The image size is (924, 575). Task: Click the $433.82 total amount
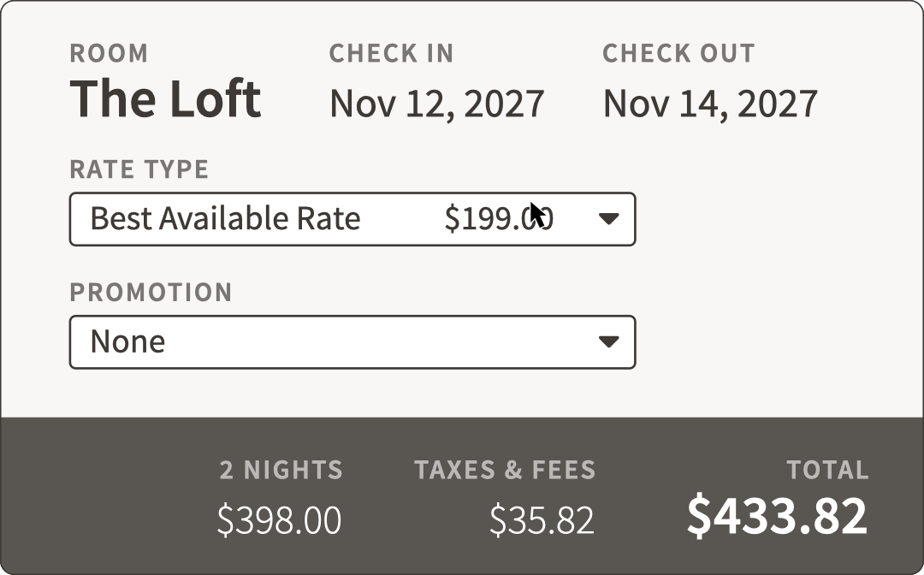point(777,516)
